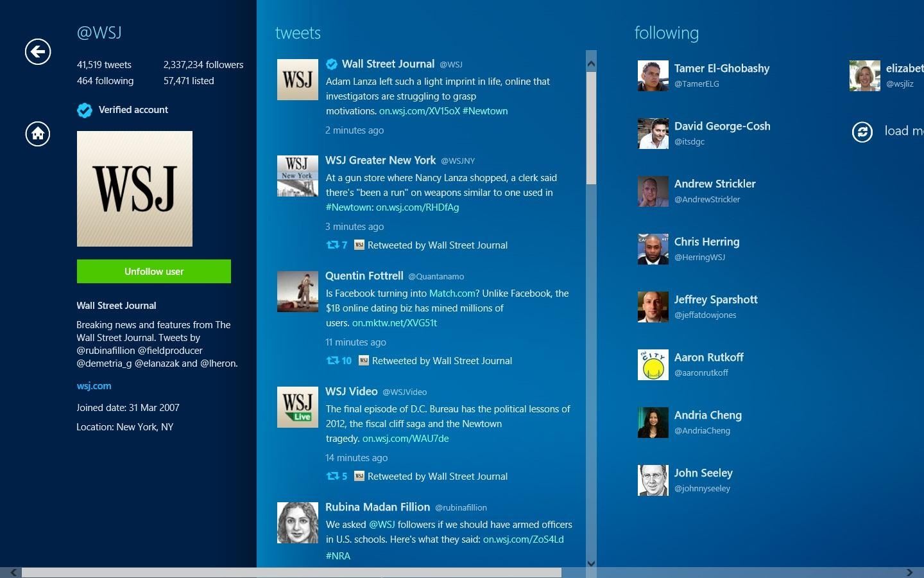Open Andria Cheng's profile photo
This screenshot has height=578, width=924.
click(653, 423)
